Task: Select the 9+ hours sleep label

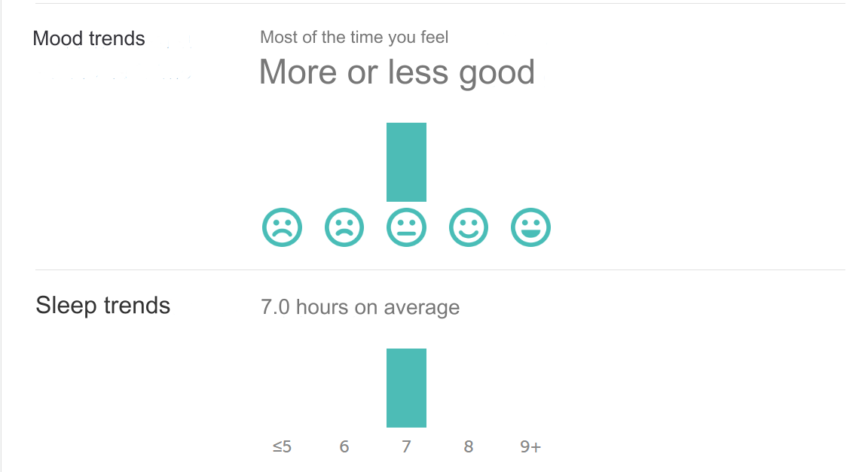Action: point(530,447)
